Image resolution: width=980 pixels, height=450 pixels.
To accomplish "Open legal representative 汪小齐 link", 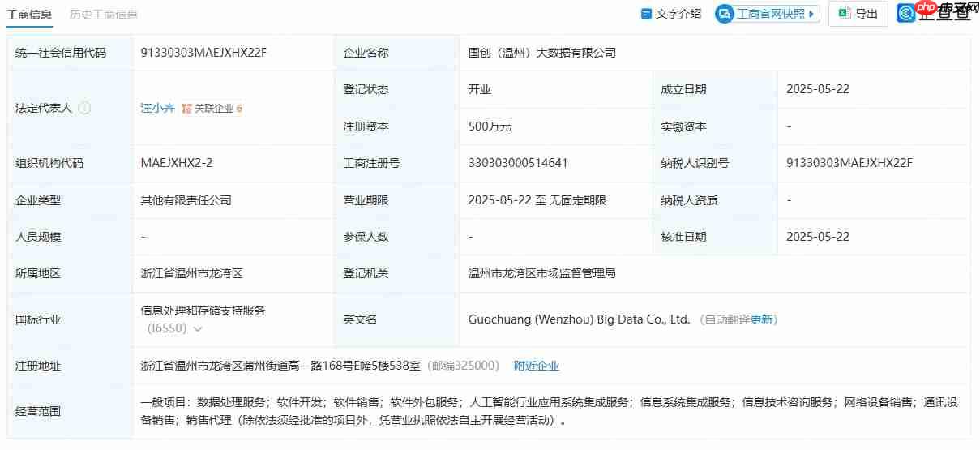I will click(x=157, y=108).
